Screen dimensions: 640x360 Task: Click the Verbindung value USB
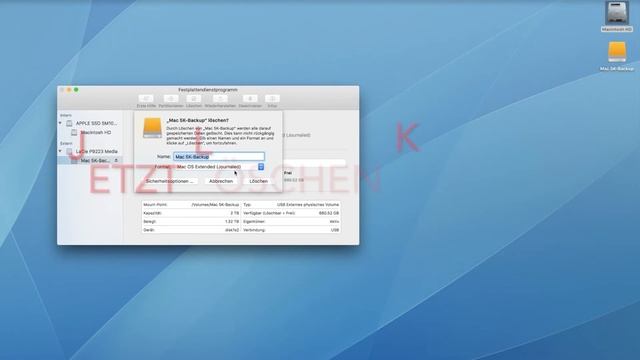tap(335, 230)
